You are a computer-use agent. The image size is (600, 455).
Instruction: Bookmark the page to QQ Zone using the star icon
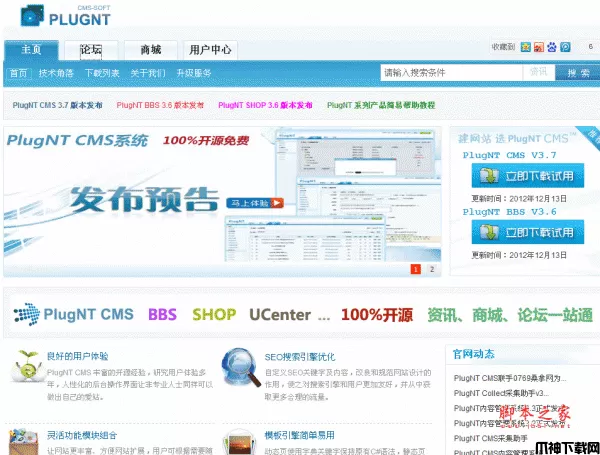tap(526, 47)
